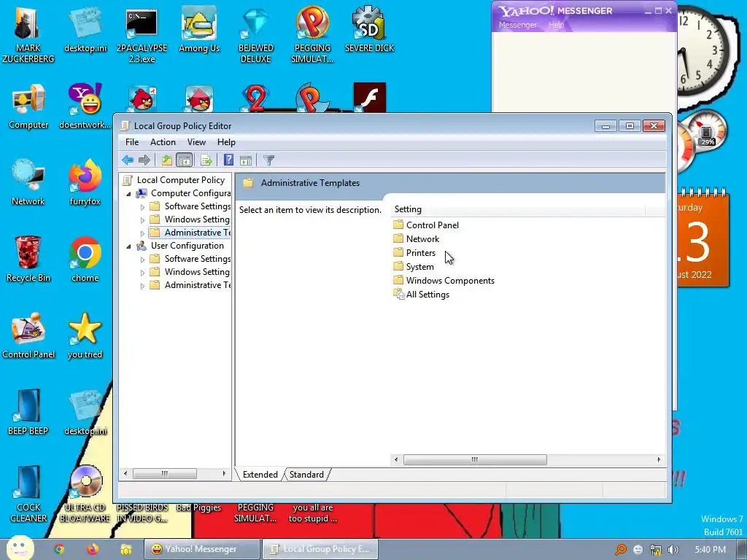Click the Filter funnel toolbar icon

click(268, 160)
